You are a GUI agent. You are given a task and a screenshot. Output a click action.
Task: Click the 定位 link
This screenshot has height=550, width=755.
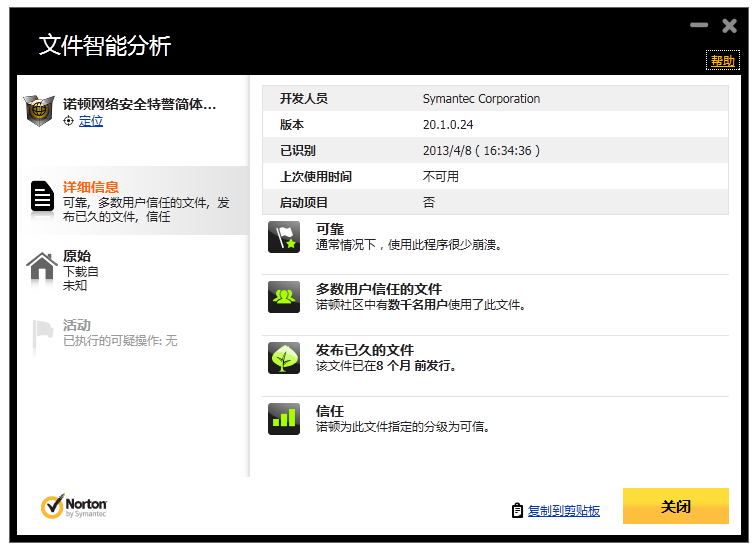point(90,121)
